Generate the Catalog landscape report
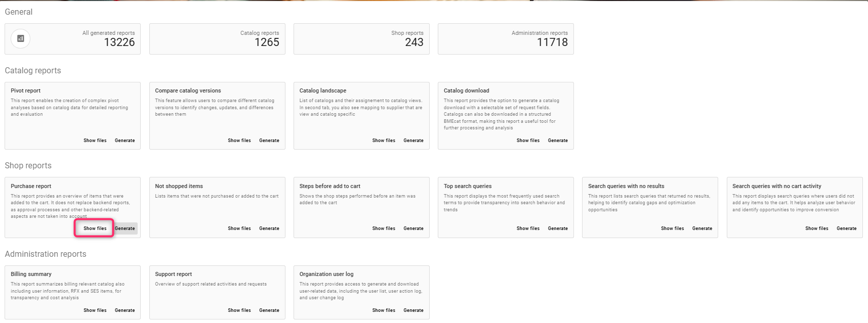This screenshot has height=323, width=868. [x=414, y=141]
